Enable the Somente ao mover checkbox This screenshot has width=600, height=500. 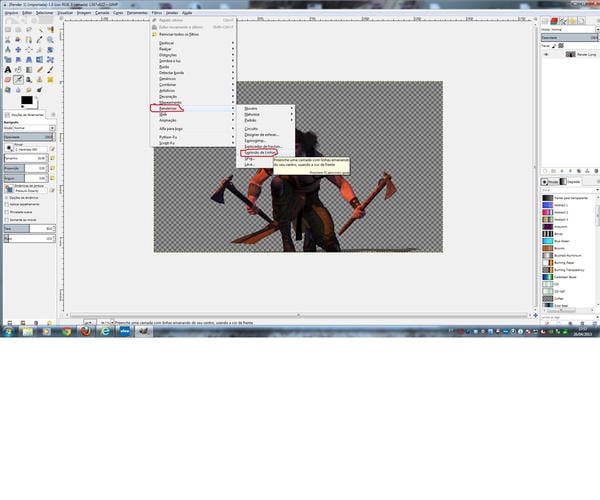[7, 220]
